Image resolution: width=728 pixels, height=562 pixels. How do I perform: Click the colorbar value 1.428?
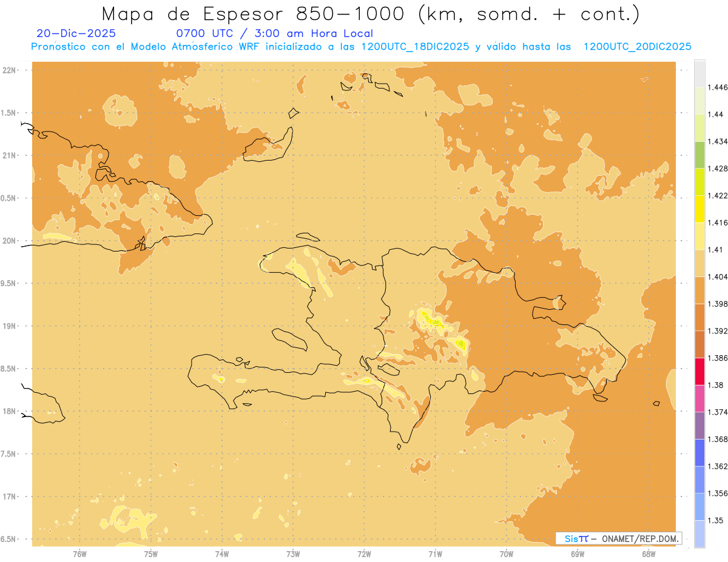pyautogui.click(x=718, y=169)
